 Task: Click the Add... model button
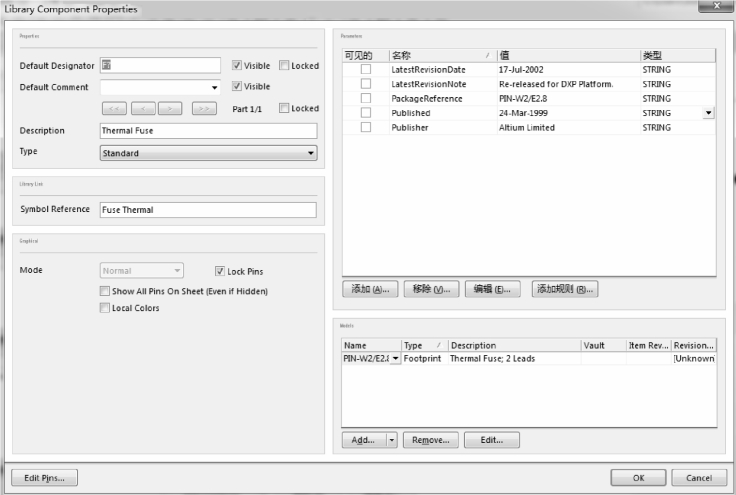[x=364, y=440]
